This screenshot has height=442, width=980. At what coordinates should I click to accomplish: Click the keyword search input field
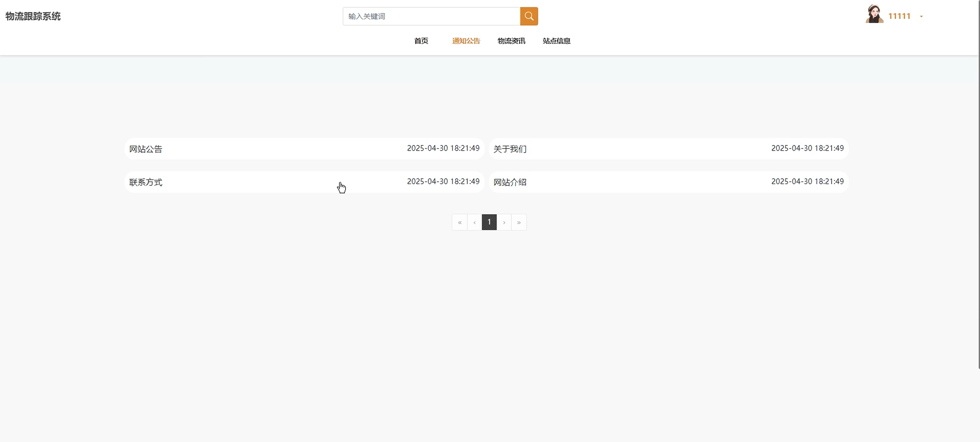[431, 16]
